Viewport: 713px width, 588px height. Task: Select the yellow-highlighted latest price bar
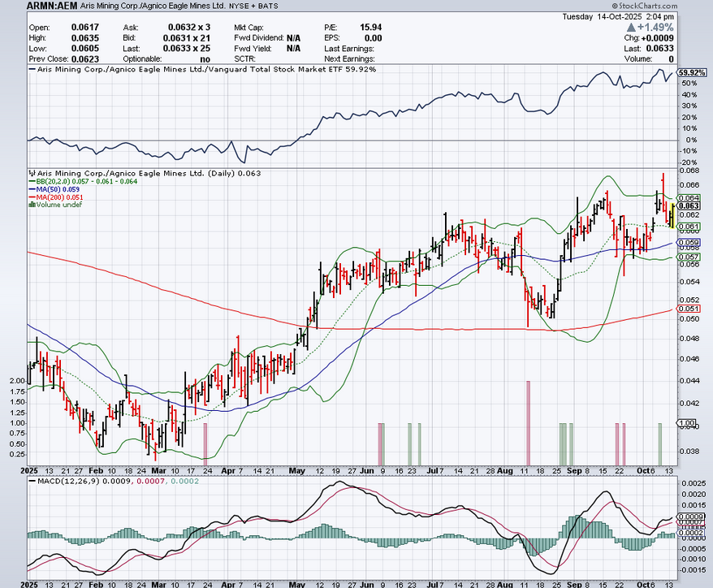672,214
